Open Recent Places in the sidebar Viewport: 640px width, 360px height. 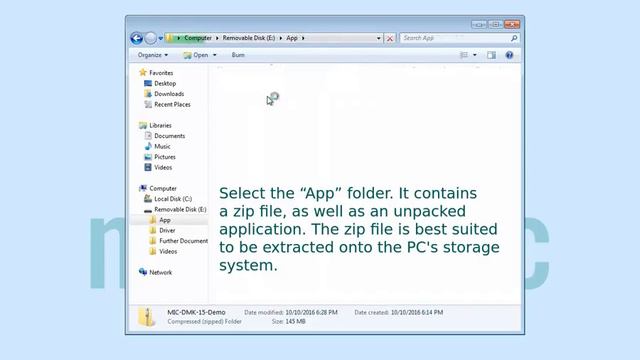172,104
